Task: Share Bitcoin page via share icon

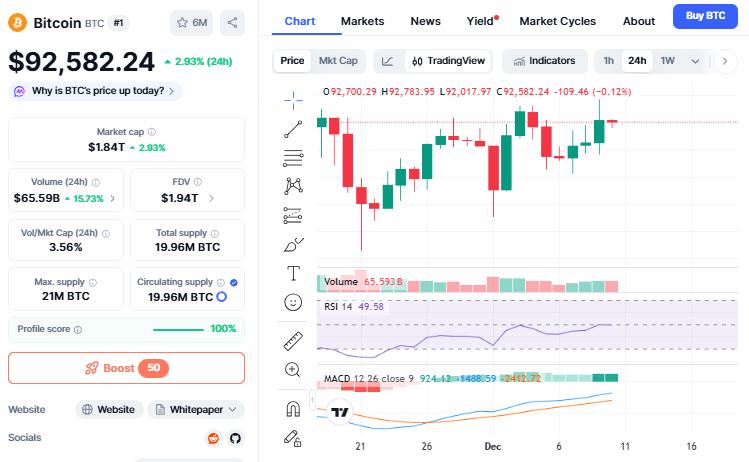Action: [231, 22]
